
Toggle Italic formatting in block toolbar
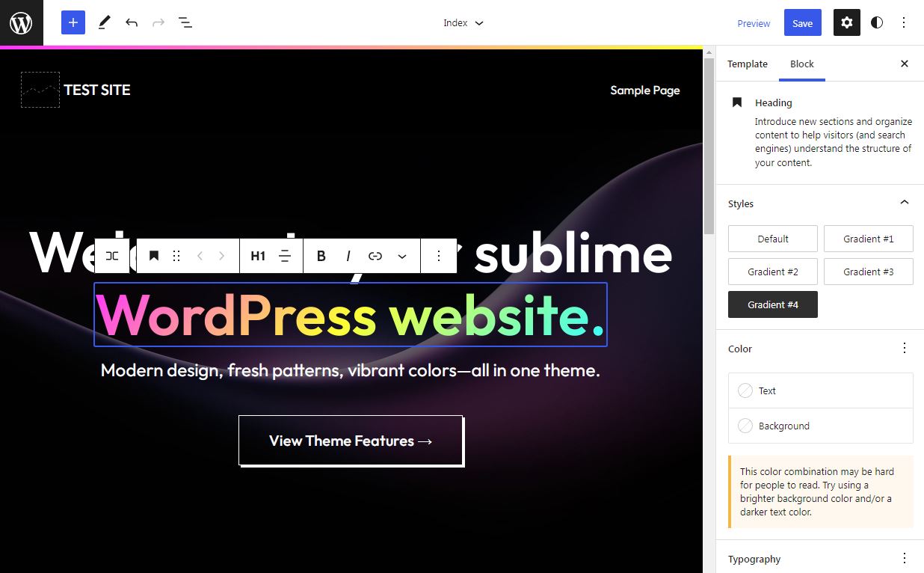click(348, 256)
